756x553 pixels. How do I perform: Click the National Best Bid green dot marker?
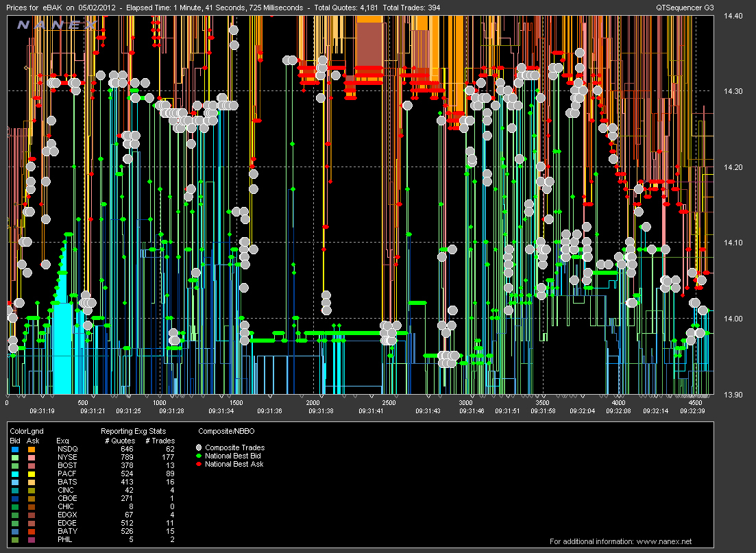tap(199, 456)
